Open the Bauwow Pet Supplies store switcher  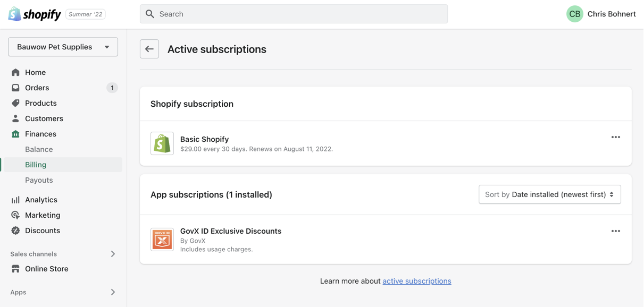point(63,47)
